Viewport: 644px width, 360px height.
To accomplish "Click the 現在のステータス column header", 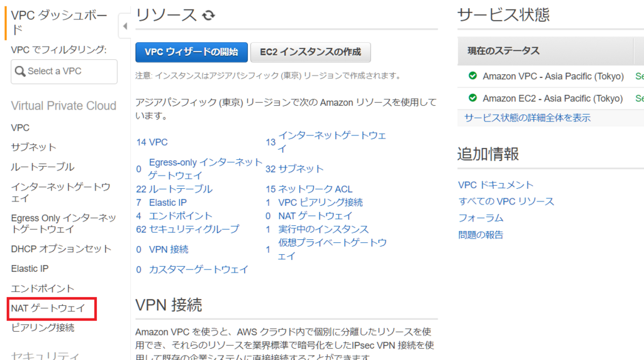I will (545, 51).
